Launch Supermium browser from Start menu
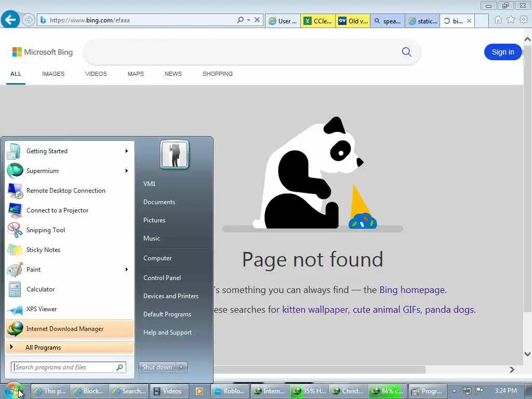The image size is (532, 399). [70, 170]
